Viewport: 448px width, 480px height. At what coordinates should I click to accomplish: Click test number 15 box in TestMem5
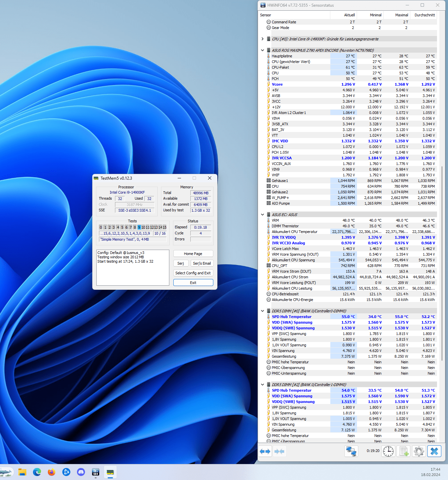[x=165, y=227]
